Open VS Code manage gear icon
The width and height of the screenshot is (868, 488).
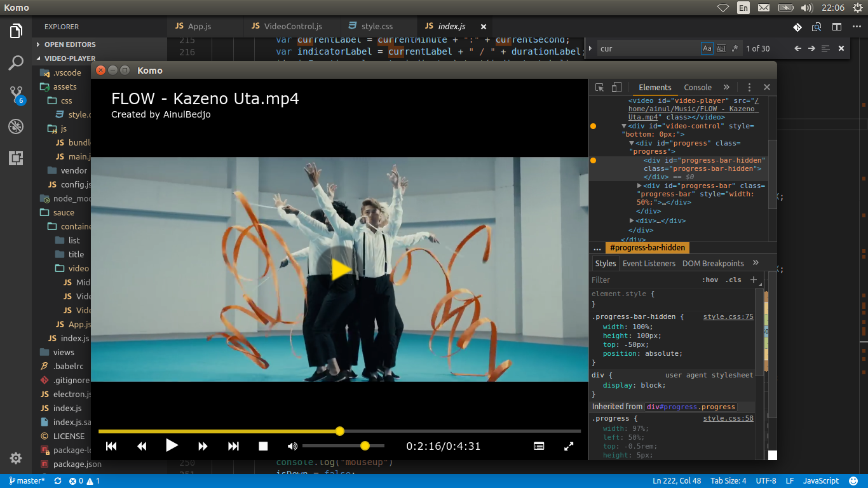click(x=16, y=458)
